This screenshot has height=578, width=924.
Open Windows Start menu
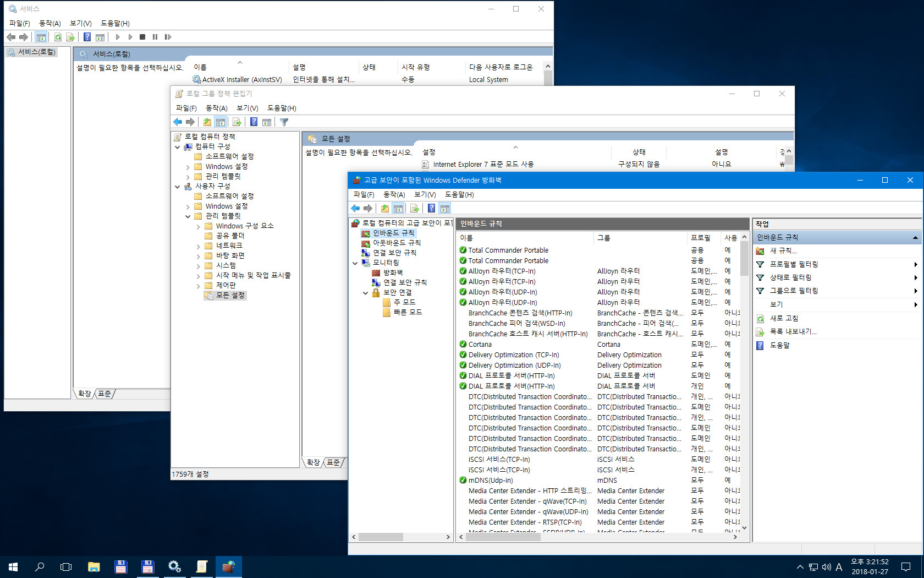point(13,566)
